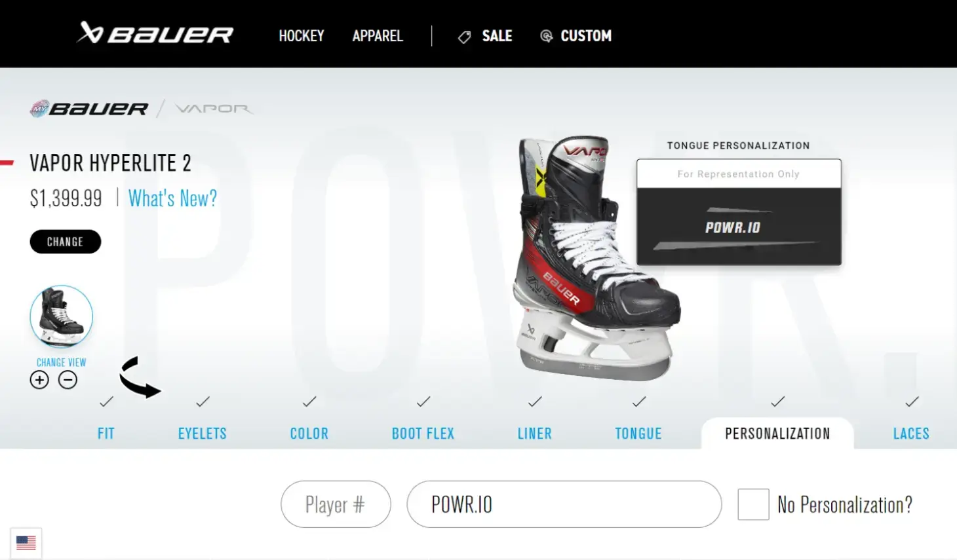Zoom in with the plus icon
The image size is (957, 560).
tap(39, 380)
